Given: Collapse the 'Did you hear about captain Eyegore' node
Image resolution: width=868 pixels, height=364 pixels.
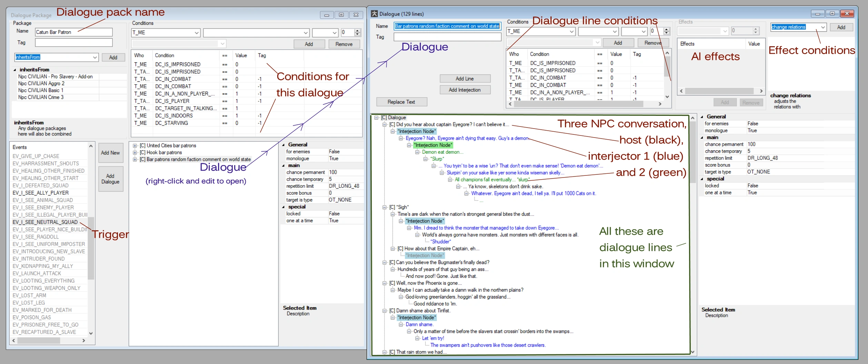Looking at the screenshot, I should [x=385, y=124].
